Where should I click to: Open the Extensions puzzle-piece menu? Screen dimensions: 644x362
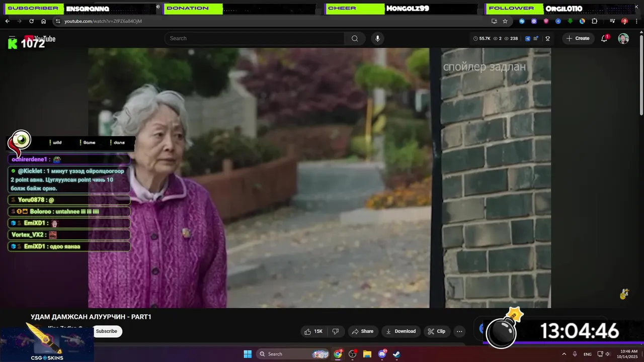[594, 21]
